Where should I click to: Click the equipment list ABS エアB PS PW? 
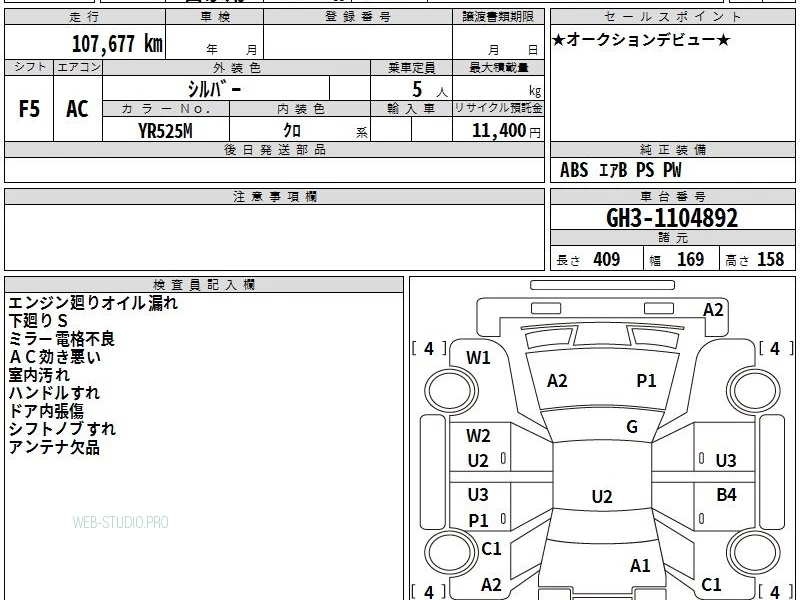(x=620, y=170)
